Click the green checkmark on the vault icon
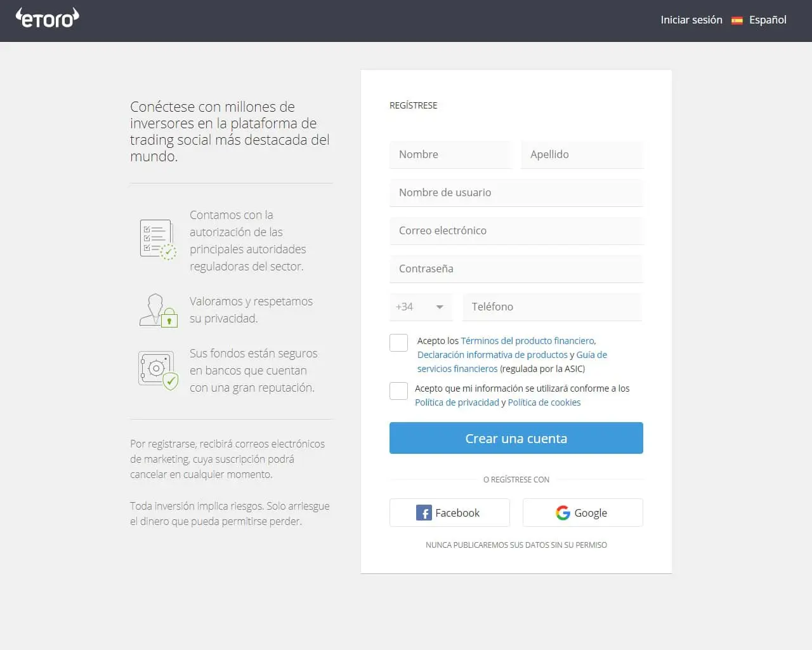This screenshot has height=650, width=812. tap(171, 381)
